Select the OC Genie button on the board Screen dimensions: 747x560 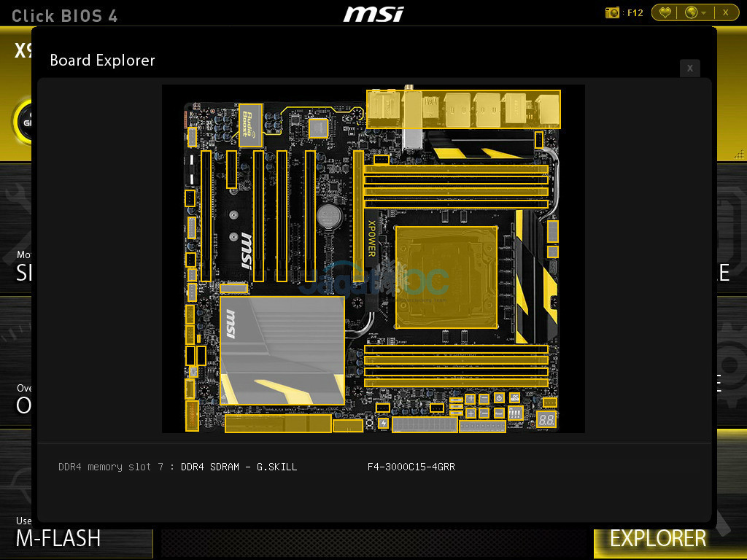[514, 397]
